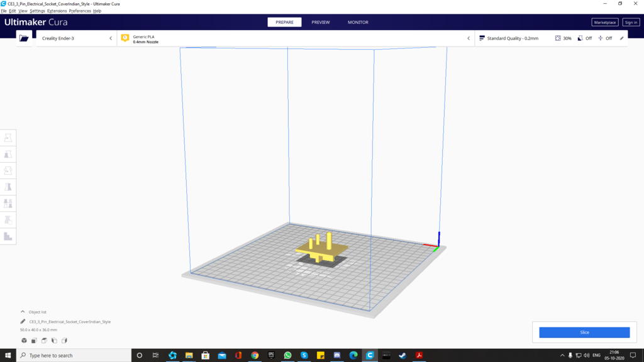This screenshot has width=644, height=362.
Task: Open the Per Model Settings tool
Action: 8,204
